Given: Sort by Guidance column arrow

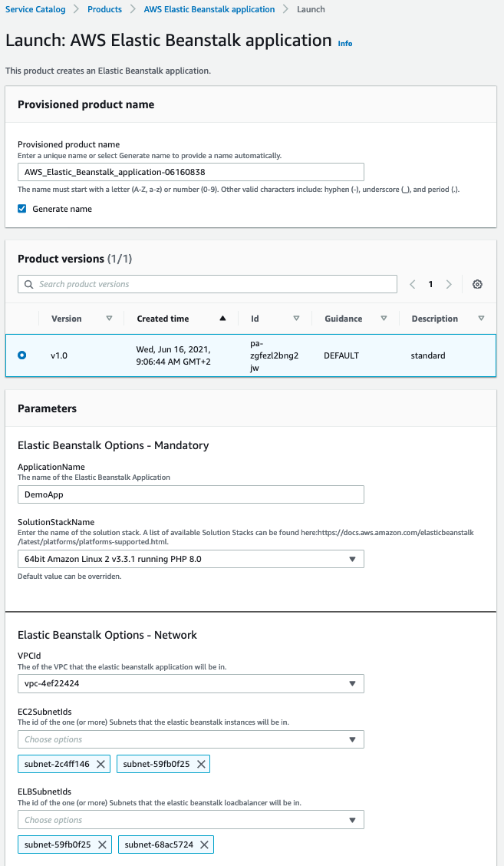Looking at the screenshot, I should coord(384,319).
